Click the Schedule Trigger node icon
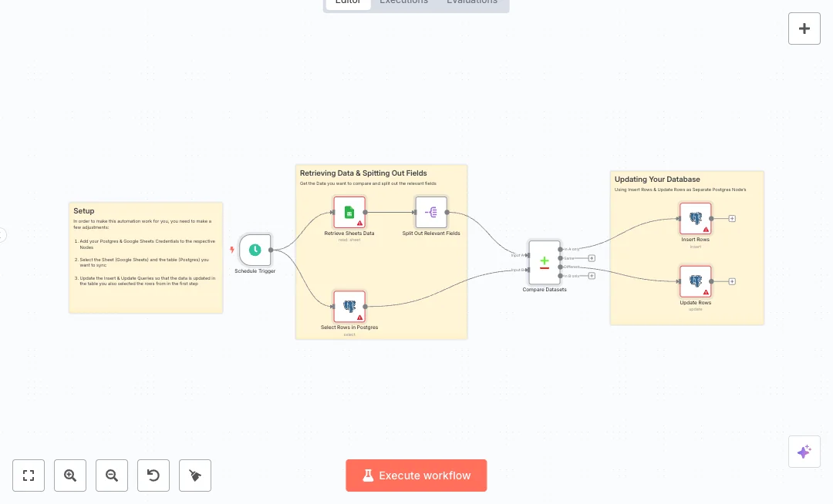The image size is (833, 504). (255, 250)
